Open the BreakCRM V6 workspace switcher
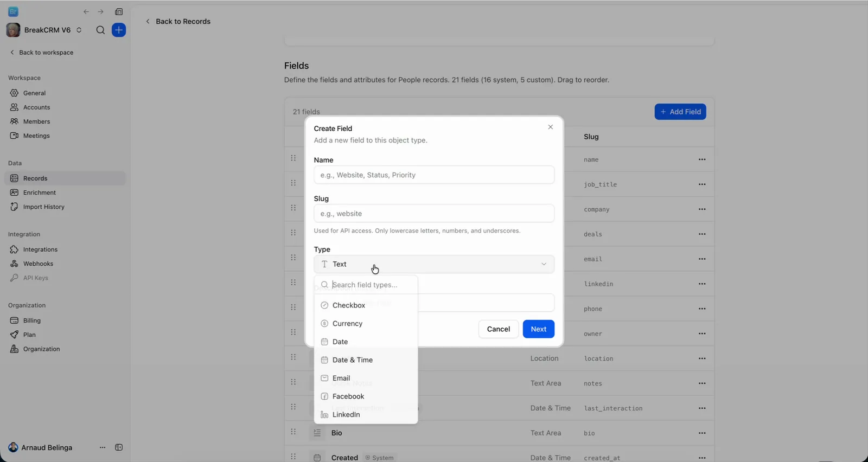Screen dimensions: 868x462 44,30
